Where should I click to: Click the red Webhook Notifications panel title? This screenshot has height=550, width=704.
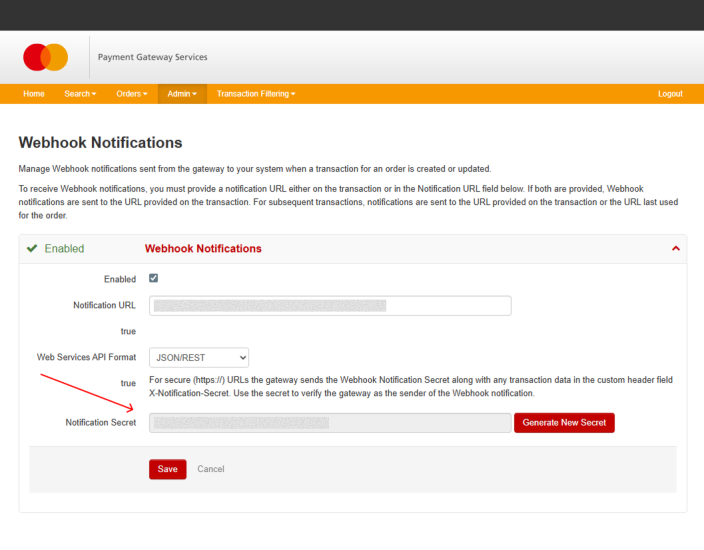203,248
